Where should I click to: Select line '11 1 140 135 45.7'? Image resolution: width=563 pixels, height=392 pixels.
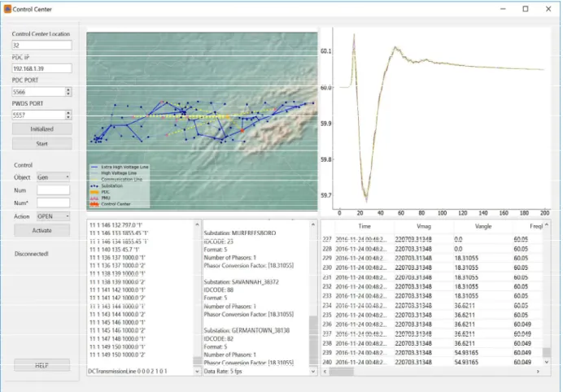click(x=115, y=250)
